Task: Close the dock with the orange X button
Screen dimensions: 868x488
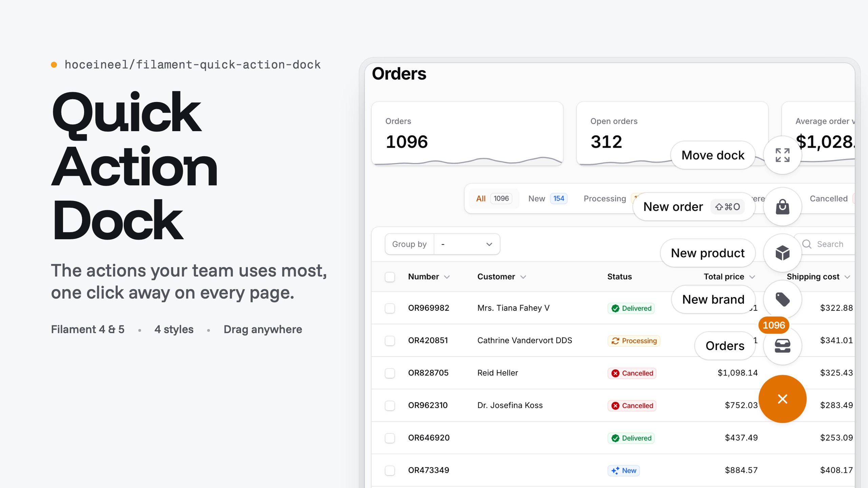Action: pos(782,399)
